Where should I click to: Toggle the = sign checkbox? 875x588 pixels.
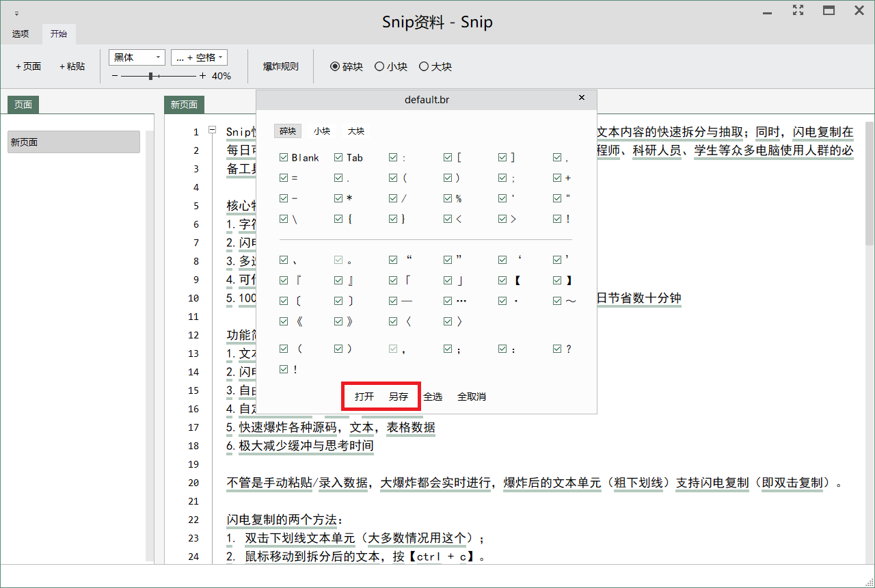tap(284, 178)
